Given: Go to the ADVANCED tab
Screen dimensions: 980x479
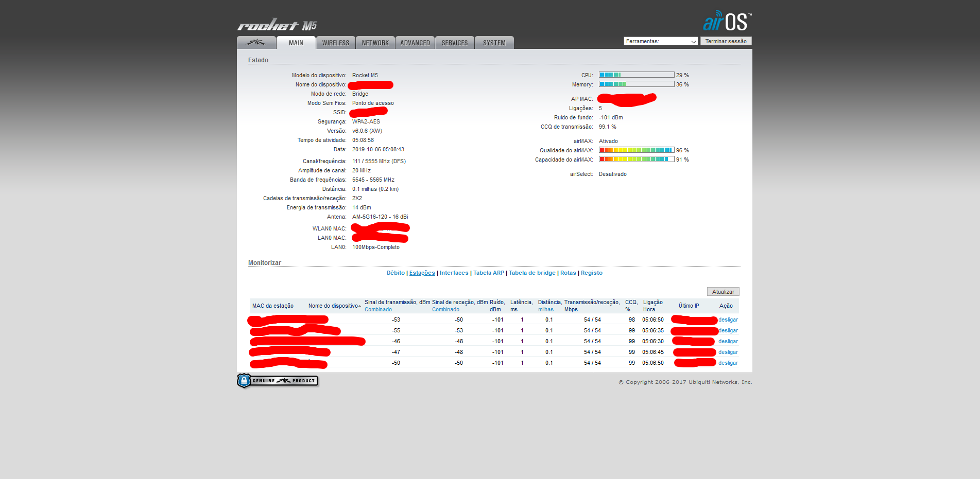Looking at the screenshot, I should tap(415, 43).
